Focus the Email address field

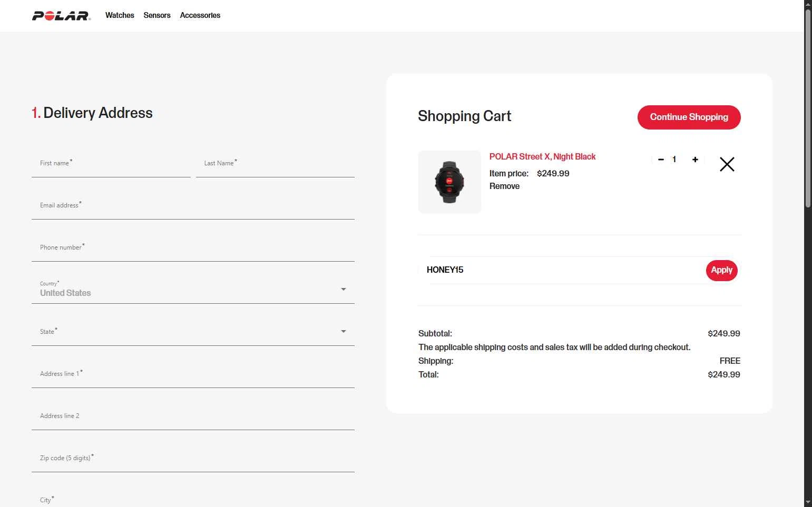(193, 205)
